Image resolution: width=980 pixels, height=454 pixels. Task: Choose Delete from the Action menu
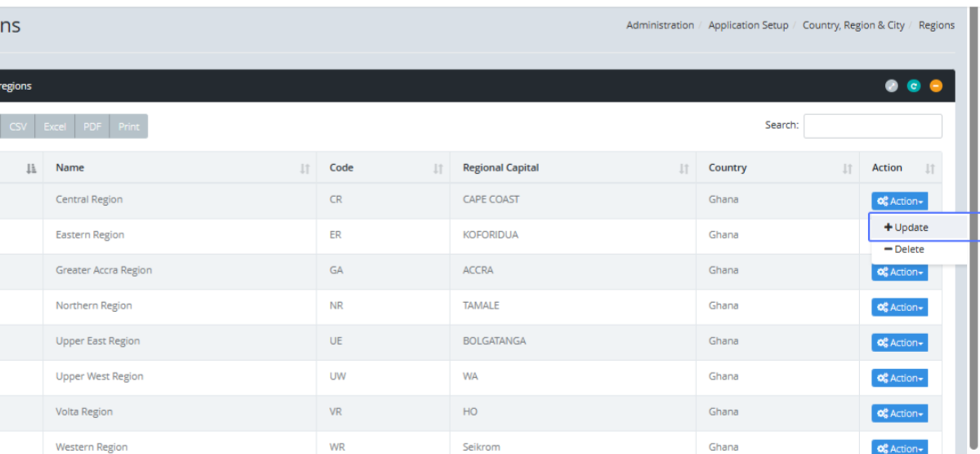pyautogui.click(x=904, y=249)
